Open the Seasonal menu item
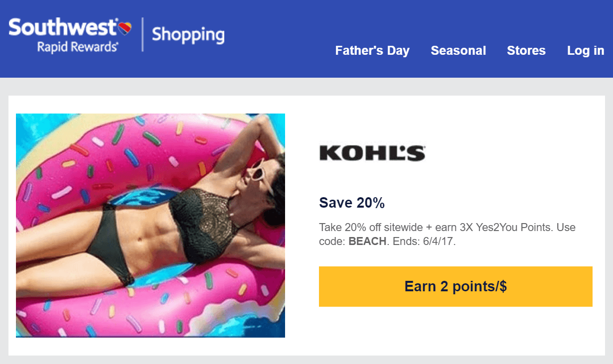This screenshot has width=613, height=364. (x=459, y=51)
